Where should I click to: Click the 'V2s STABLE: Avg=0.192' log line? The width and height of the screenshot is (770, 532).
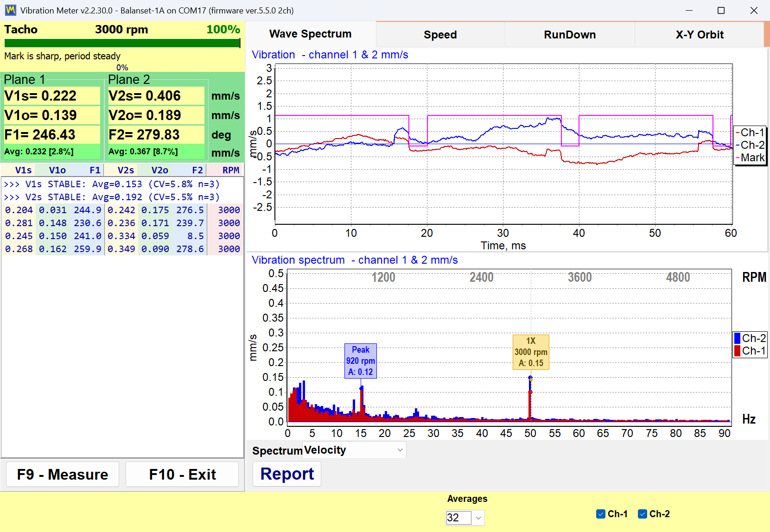pyautogui.click(x=112, y=197)
